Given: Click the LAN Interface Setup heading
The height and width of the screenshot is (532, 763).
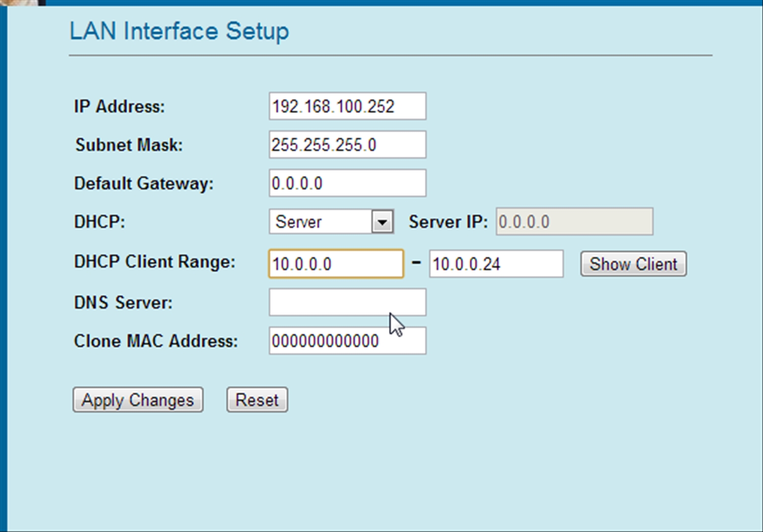Looking at the screenshot, I should point(179,32).
